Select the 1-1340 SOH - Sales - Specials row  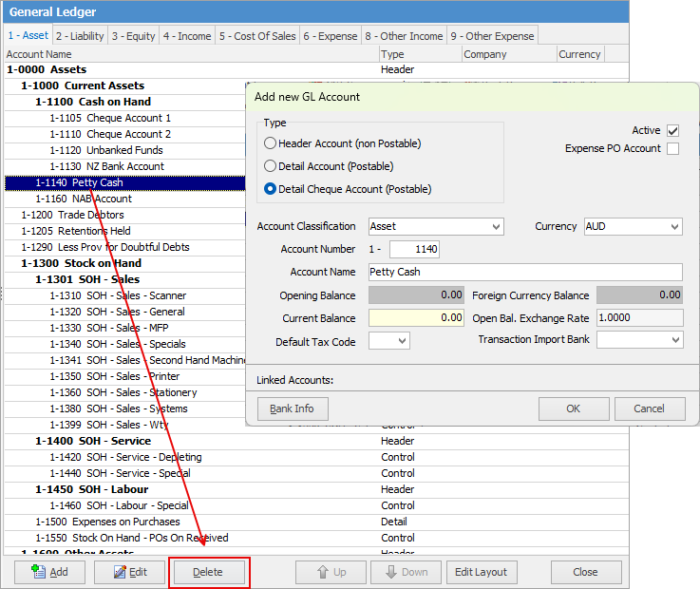point(125,344)
